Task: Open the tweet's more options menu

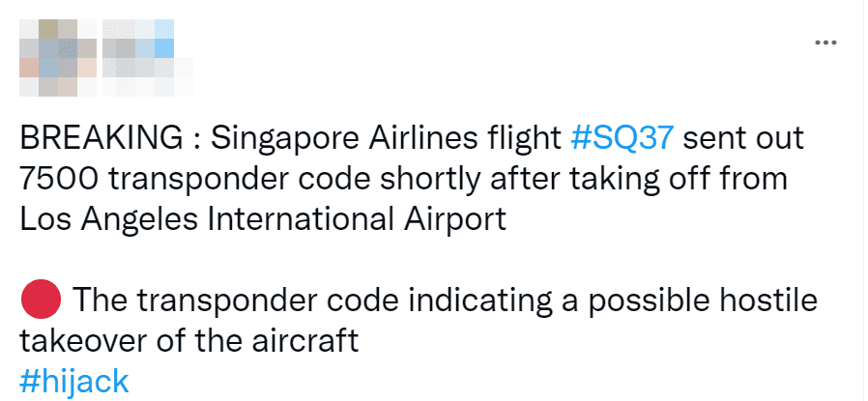Action: click(x=825, y=43)
